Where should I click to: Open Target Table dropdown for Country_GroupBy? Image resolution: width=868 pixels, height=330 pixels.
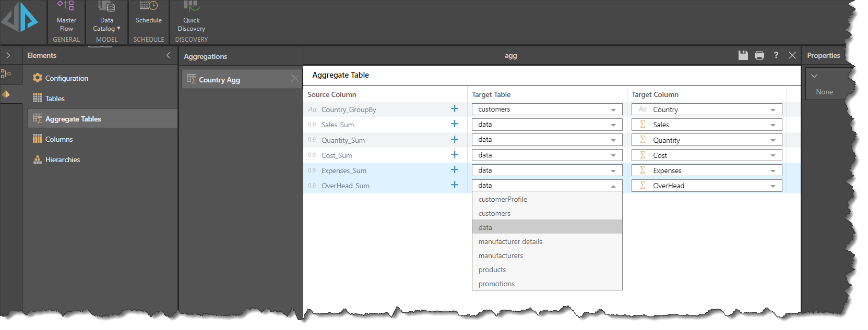pyautogui.click(x=613, y=109)
